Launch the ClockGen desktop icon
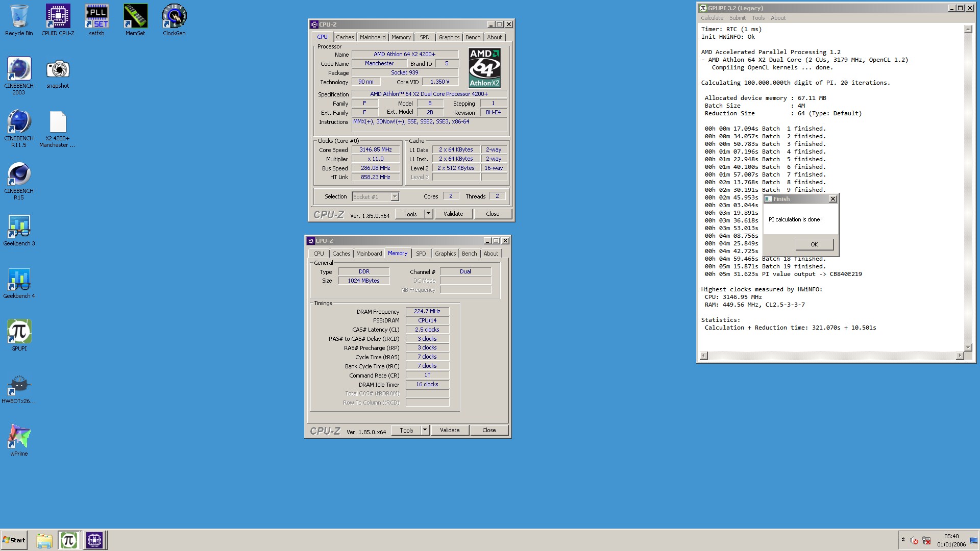The width and height of the screenshot is (980, 551). 174,20
